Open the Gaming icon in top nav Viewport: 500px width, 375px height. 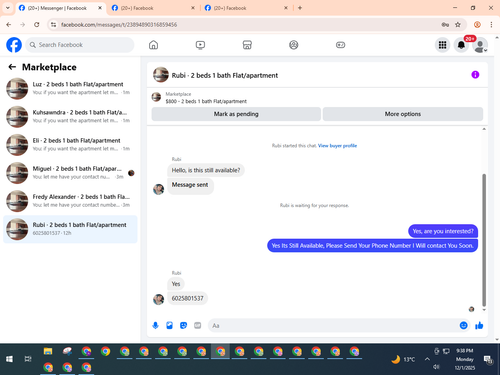(x=340, y=45)
